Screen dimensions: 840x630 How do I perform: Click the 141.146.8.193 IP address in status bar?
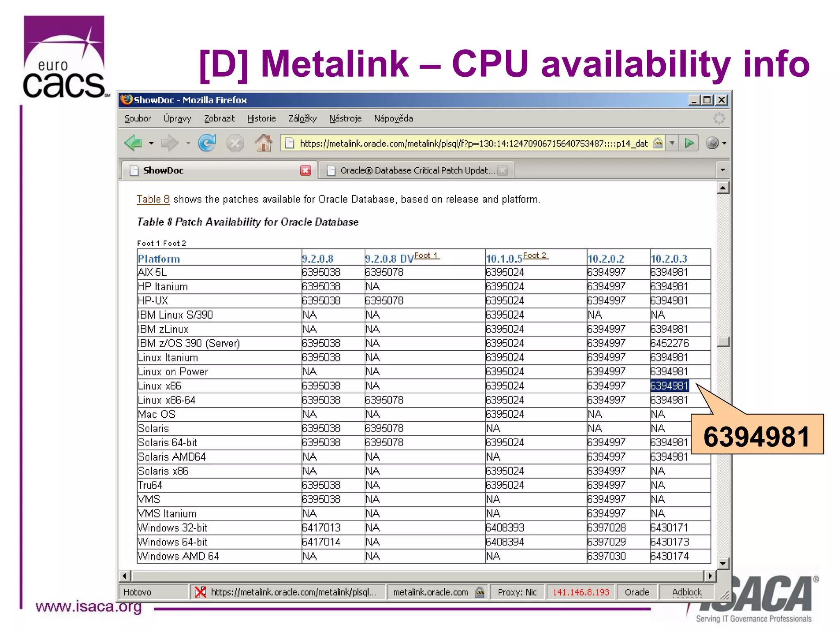[581, 592]
